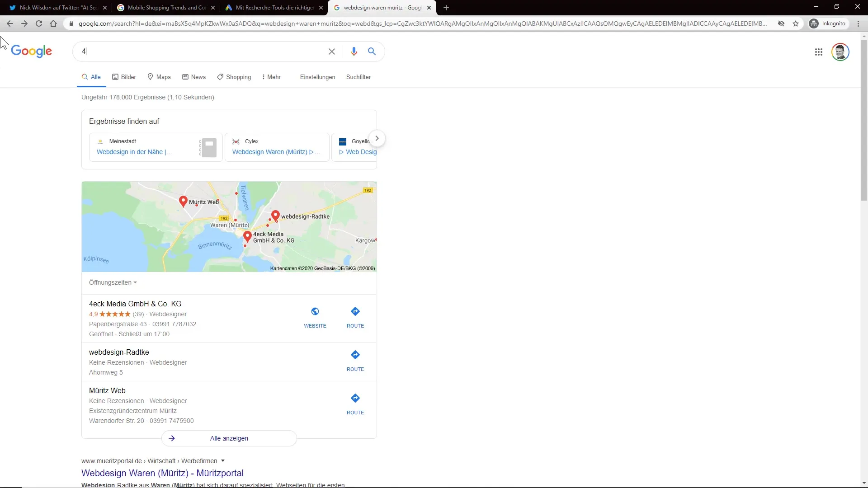Viewport: 868px width, 488px height.
Task: Bookmark this page with the star icon
Action: click(x=796, y=23)
